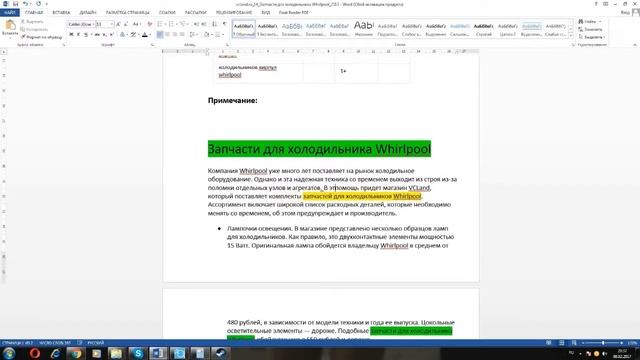The height and width of the screenshot is (360, 640).
Task: Toggle Show paragraph marks (¶)
Action: pos(224,24)
